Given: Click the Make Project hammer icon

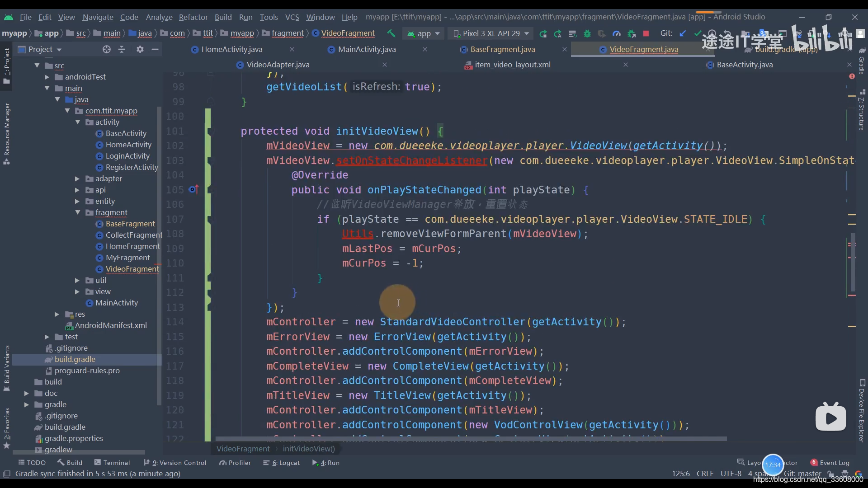Looking at the screenshot, I should pos(391,33).
